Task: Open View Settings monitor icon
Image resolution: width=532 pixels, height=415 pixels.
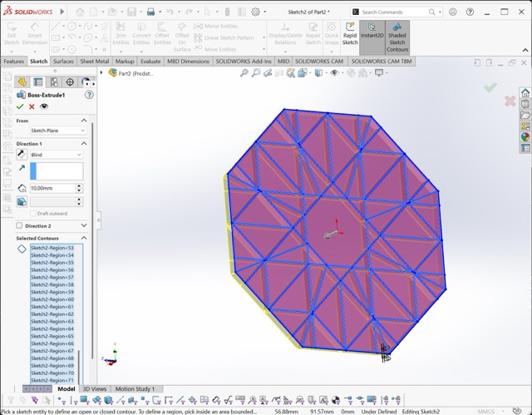Action: [x=381, y=72]
